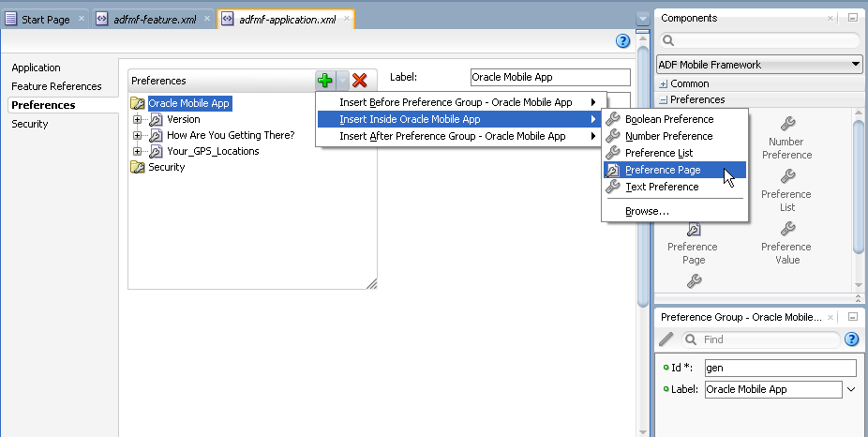Image resolution: width=868 pixels, height=437 pixels.
Task: Click Version preference page icon
Action: coord(157,120)
